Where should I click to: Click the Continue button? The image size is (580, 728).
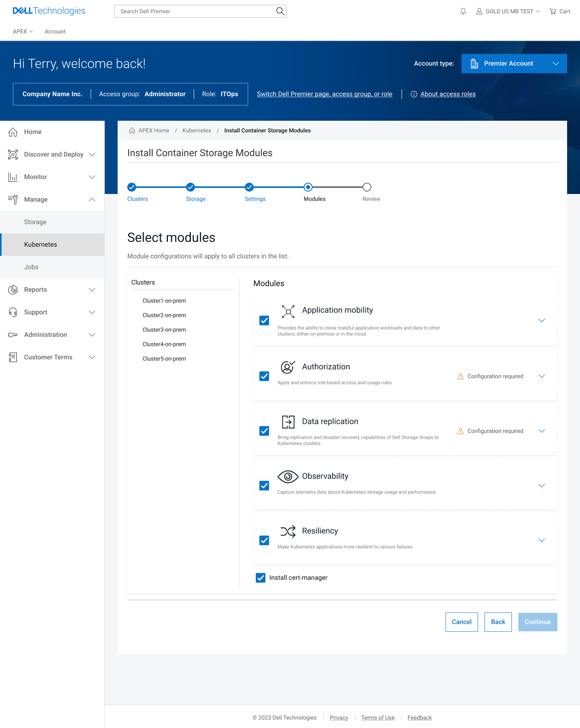(x=538, y=622)
